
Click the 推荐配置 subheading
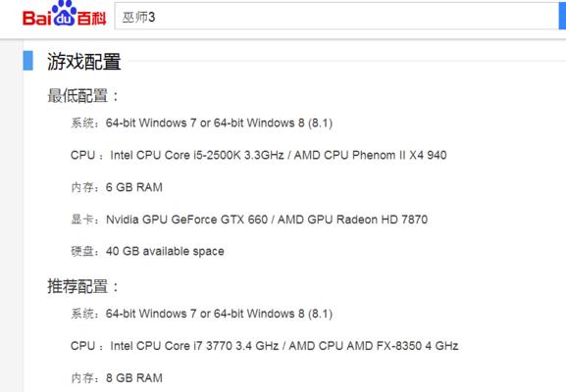(82, 287)
